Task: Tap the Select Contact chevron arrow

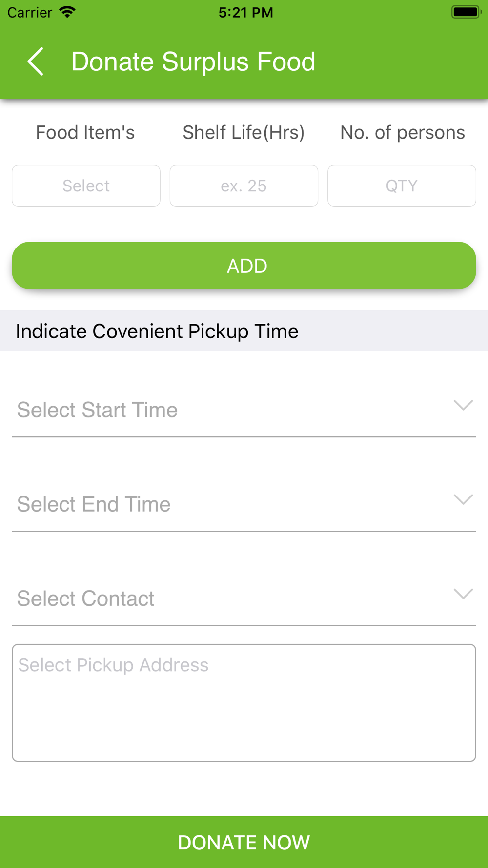Action: [x=463, y=594]
